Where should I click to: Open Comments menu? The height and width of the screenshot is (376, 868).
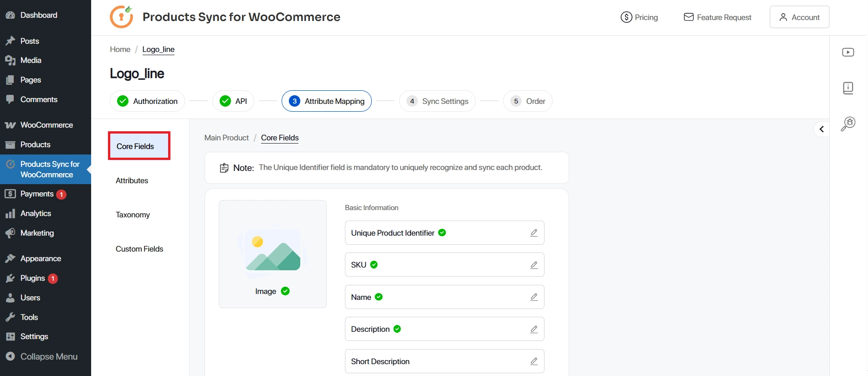click(46, 99)
